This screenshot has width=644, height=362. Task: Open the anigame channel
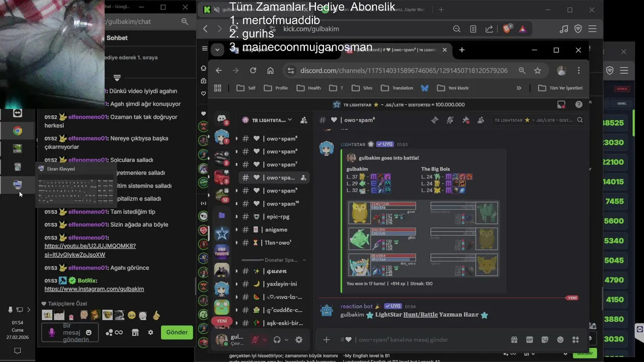coord(274,230)
